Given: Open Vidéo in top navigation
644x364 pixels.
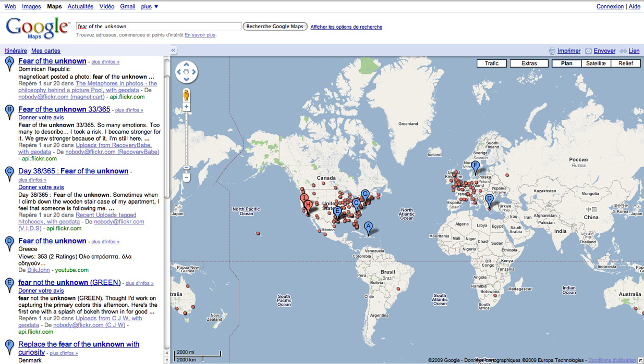Looking at the screenshot, I should click(106, 6).
